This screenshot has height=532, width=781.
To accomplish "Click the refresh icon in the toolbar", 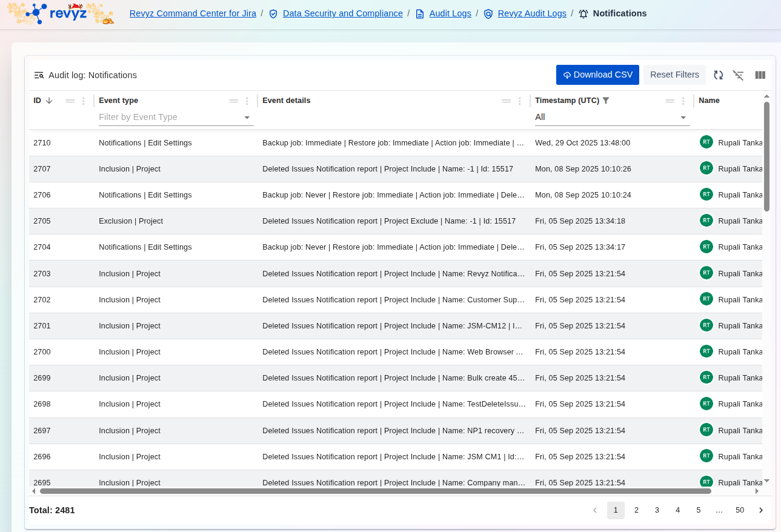I will click(x=718, y=75).
